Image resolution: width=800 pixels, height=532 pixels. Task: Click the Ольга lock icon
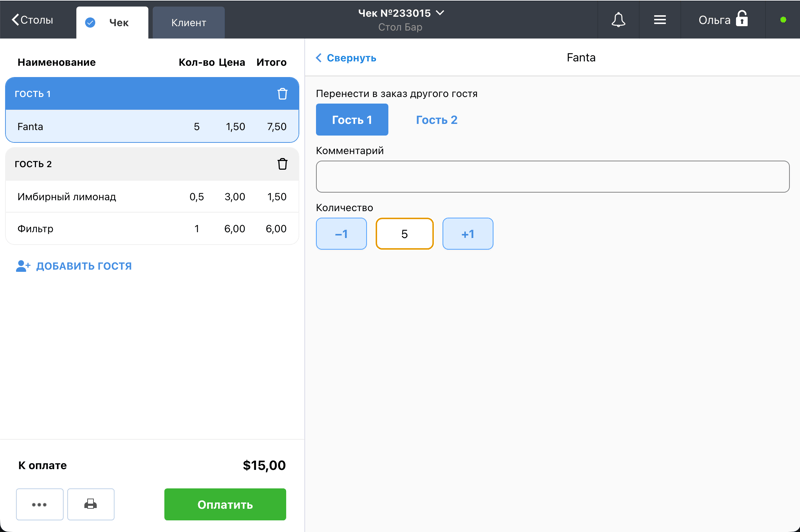point(742,19)
